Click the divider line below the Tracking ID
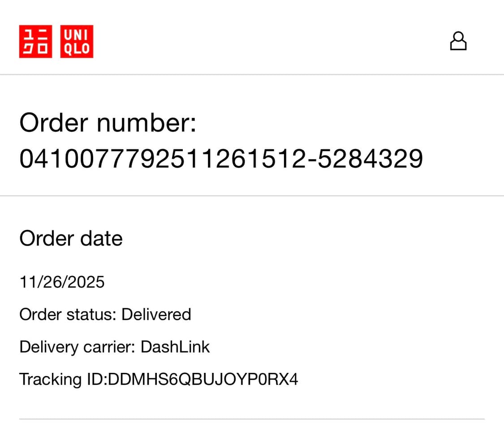Screen dimensions: 504x428 click(252, 419)
